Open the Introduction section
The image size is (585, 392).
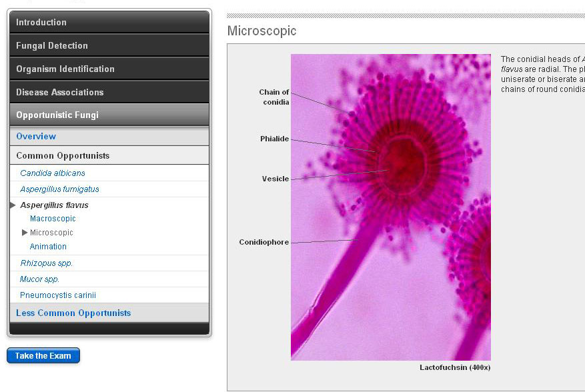pyautogui.click(x=41, y=23)
